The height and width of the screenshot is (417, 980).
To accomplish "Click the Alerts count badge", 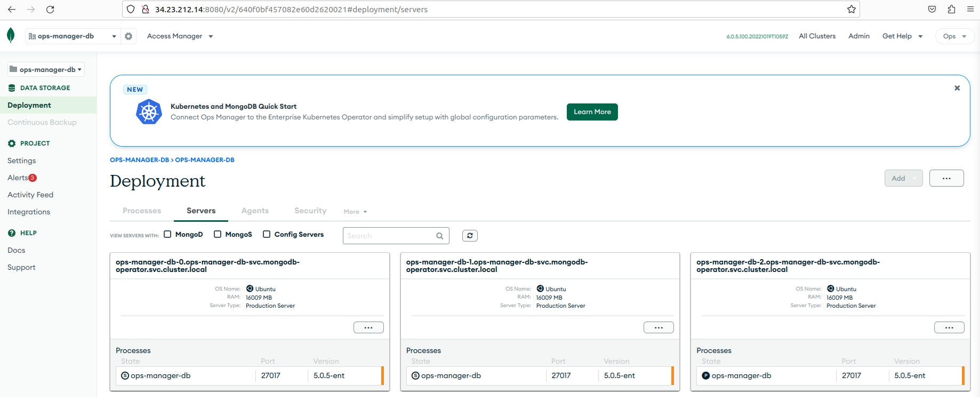I will point(33,178).
